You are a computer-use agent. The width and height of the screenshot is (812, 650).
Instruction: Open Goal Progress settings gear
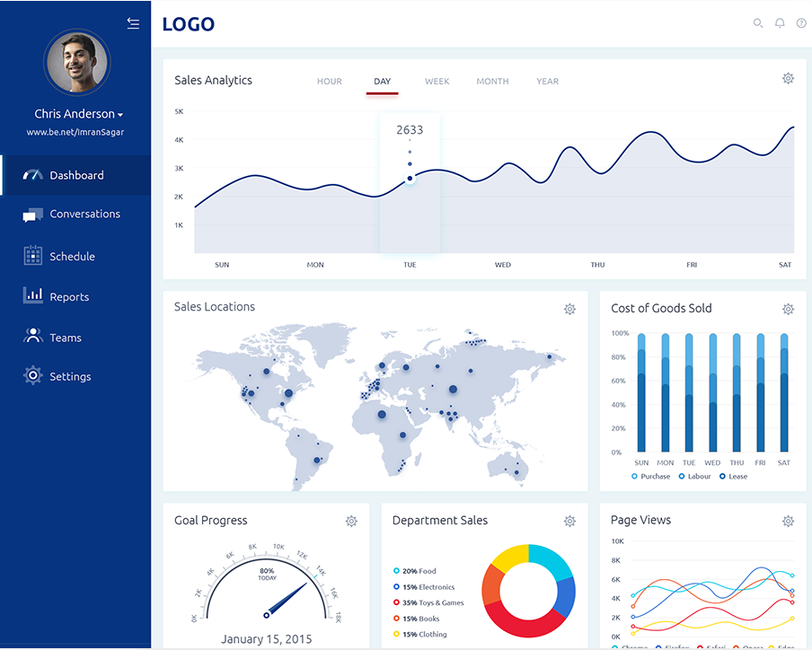coord(351,521)
